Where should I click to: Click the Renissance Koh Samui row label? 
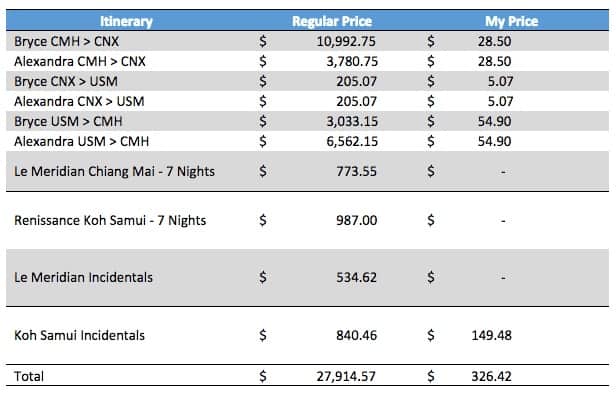pyautogui.click(x=110, y=220)
